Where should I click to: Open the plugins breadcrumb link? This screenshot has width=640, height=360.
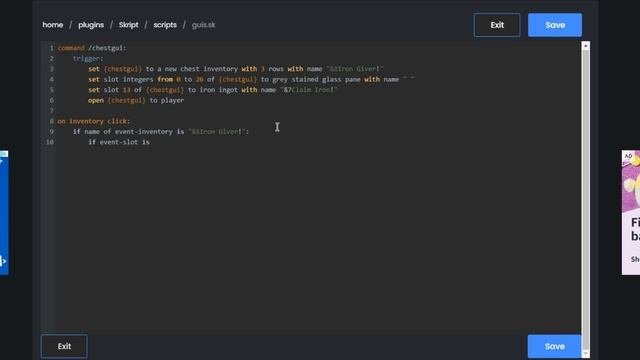click(x=91, y=25)
